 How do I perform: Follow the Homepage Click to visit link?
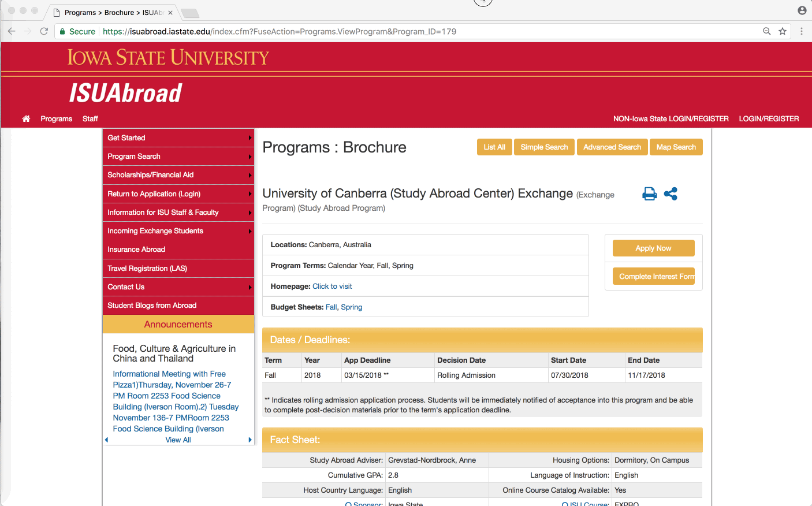(x=332, y=287)
